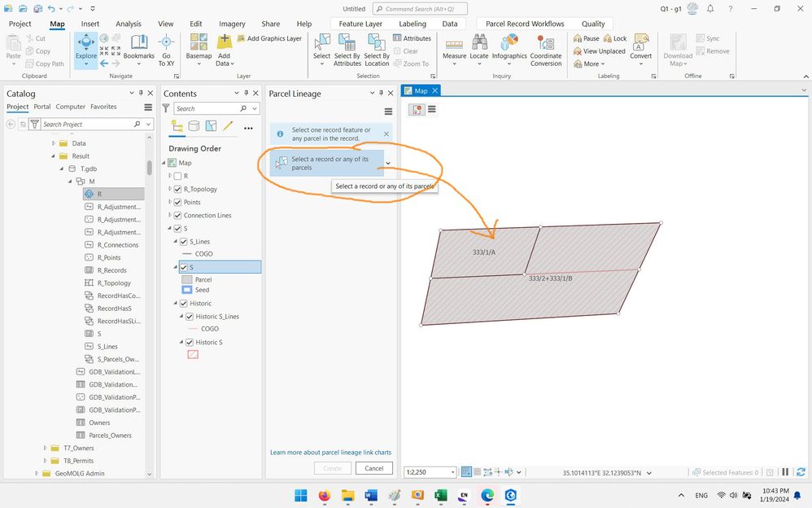Uncheck the Historic group layer
Screen dimensions: 812x508
point(183,303)
